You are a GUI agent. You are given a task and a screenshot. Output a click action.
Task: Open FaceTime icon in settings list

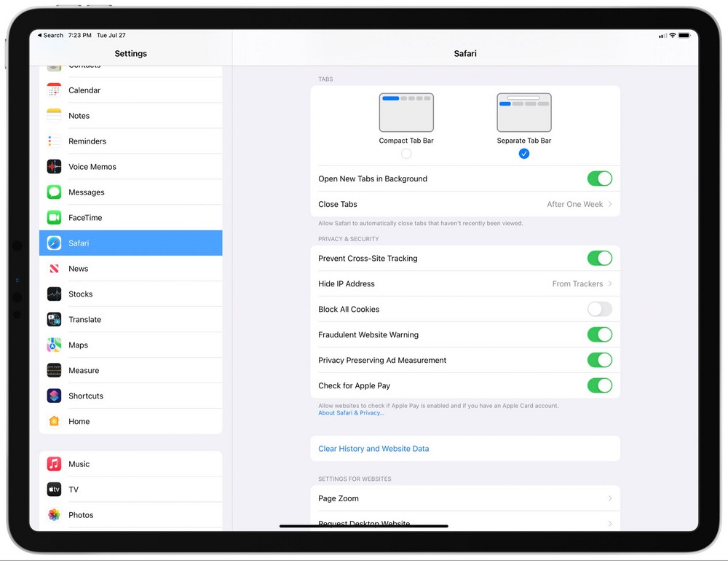pyautogui.click(x=55, y=218)
